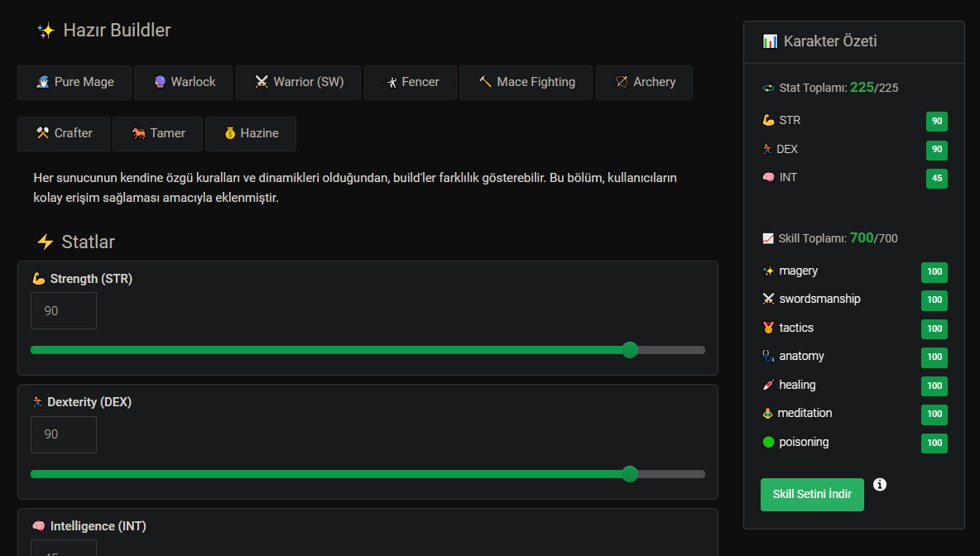
Task: Click the anatomy 100 badge
Action: (x=934, y=357)
